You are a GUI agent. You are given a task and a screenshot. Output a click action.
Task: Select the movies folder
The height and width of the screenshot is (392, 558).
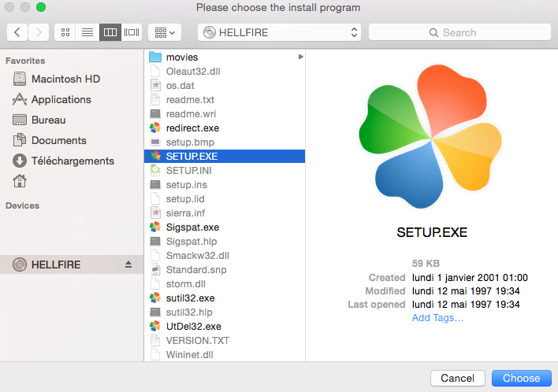click(x=225, y=57)
